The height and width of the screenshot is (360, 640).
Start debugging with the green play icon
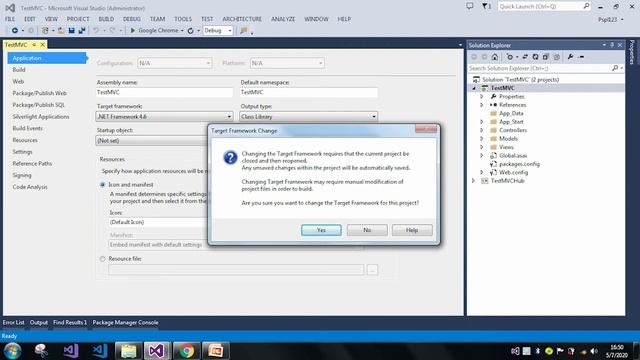(132, 31)
